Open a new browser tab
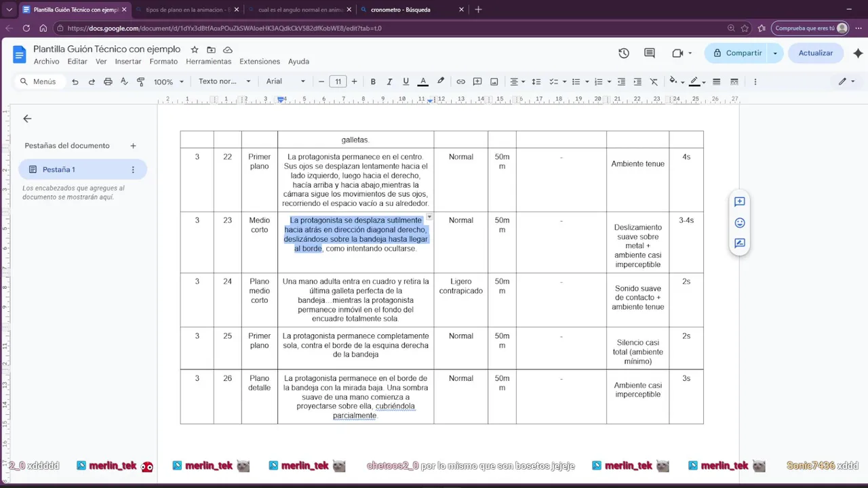The height and width of the screenshot is (488, 868). 478,9
